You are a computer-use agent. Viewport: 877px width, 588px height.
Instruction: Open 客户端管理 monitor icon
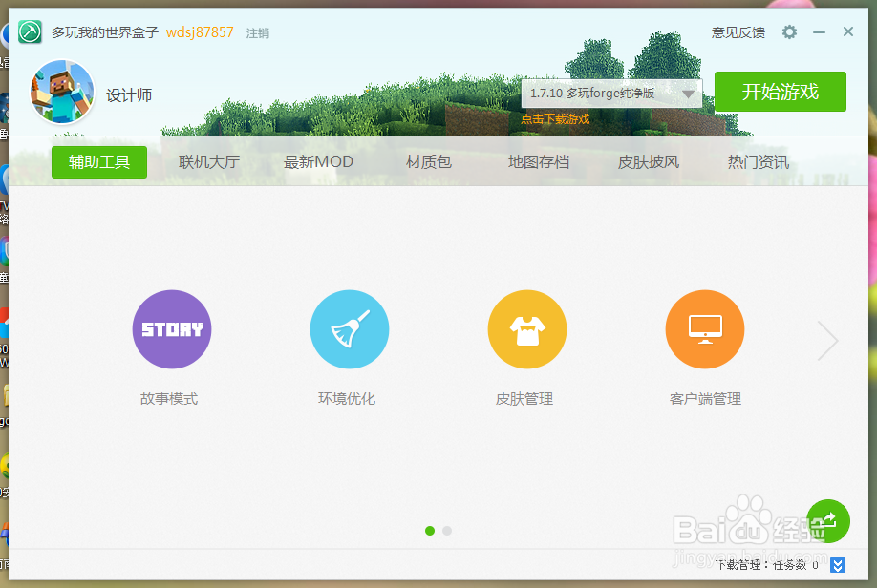point(705,329)
